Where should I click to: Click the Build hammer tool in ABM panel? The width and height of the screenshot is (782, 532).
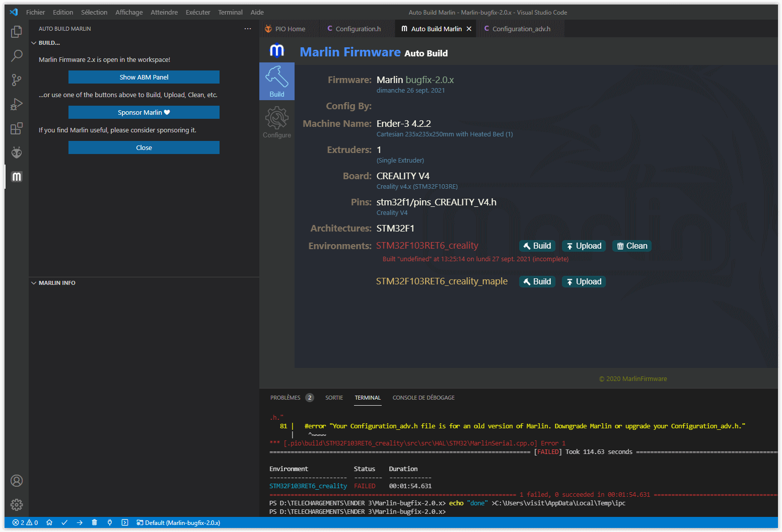click(x=277, y=82)
